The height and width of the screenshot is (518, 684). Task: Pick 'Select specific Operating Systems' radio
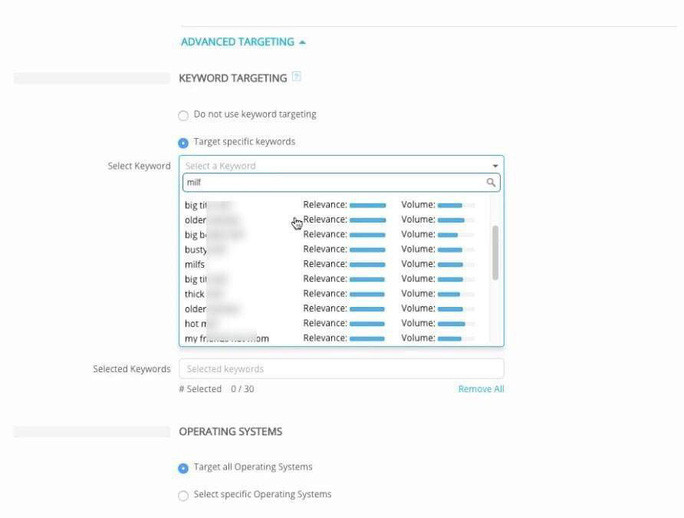tap(183, 495)
